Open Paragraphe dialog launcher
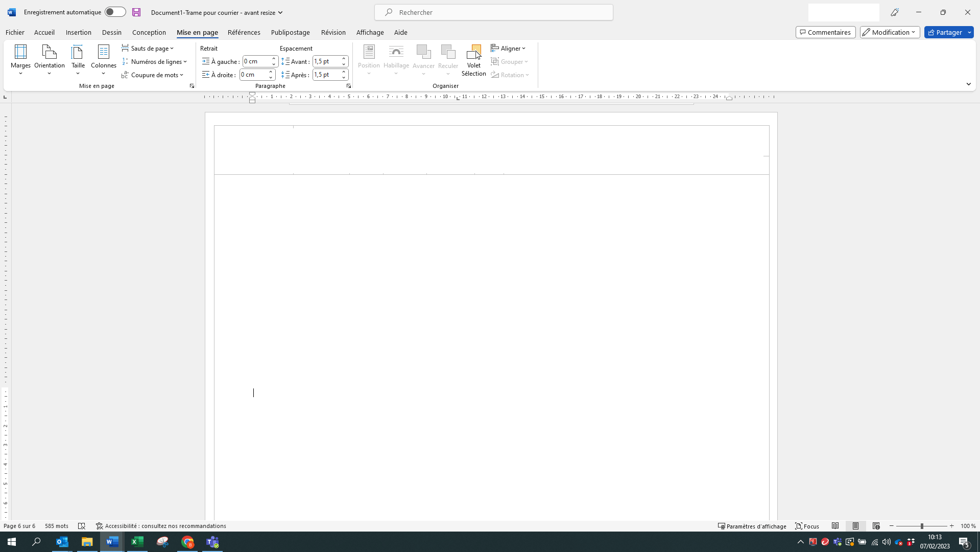This screenshot has height=552, width=980. click(349, 86)
